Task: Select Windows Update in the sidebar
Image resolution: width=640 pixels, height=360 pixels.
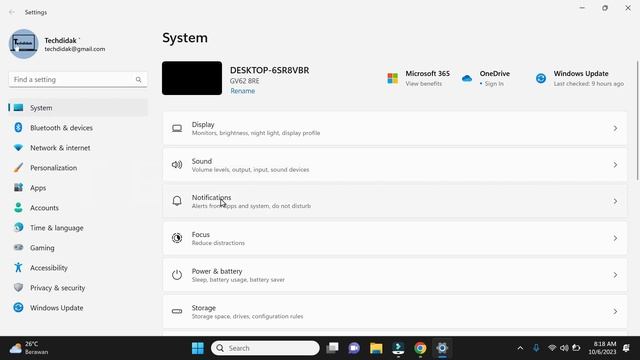Action: 78,308
